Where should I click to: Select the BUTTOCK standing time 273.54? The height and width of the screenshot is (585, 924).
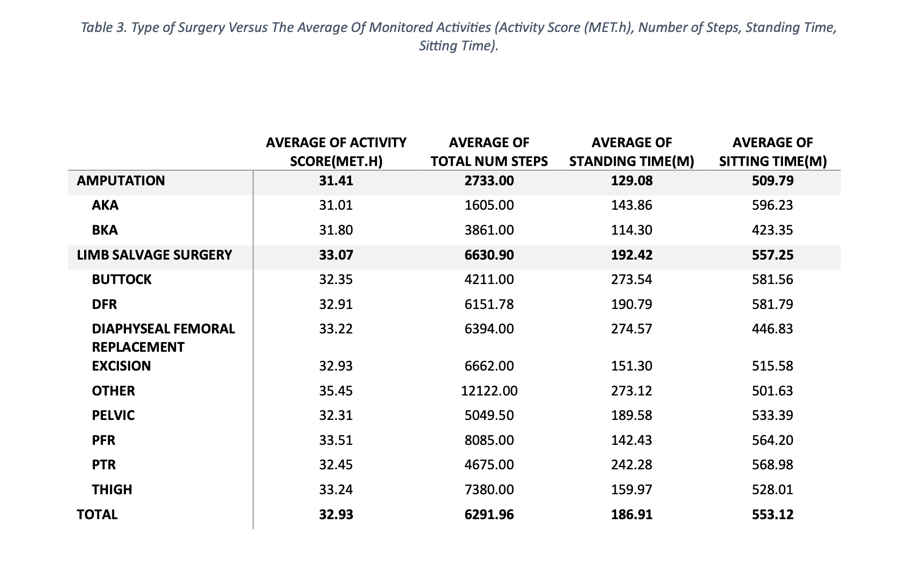(x=632, y=279)
